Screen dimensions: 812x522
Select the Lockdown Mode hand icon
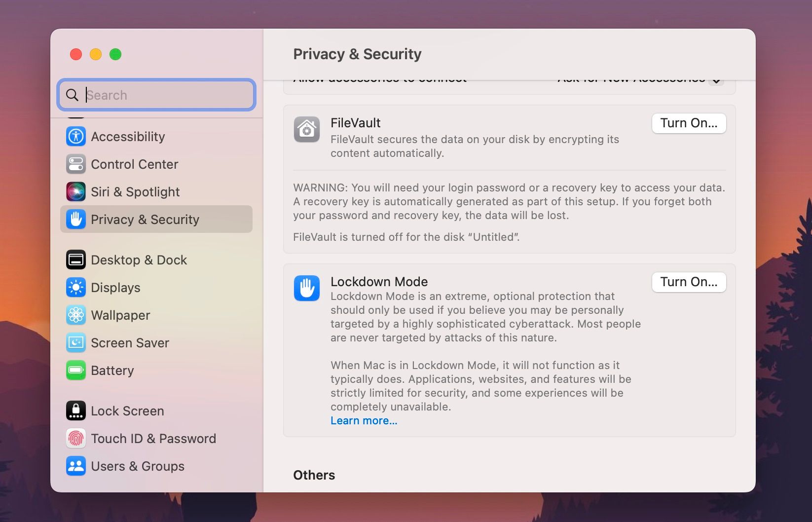coord(306,289)
